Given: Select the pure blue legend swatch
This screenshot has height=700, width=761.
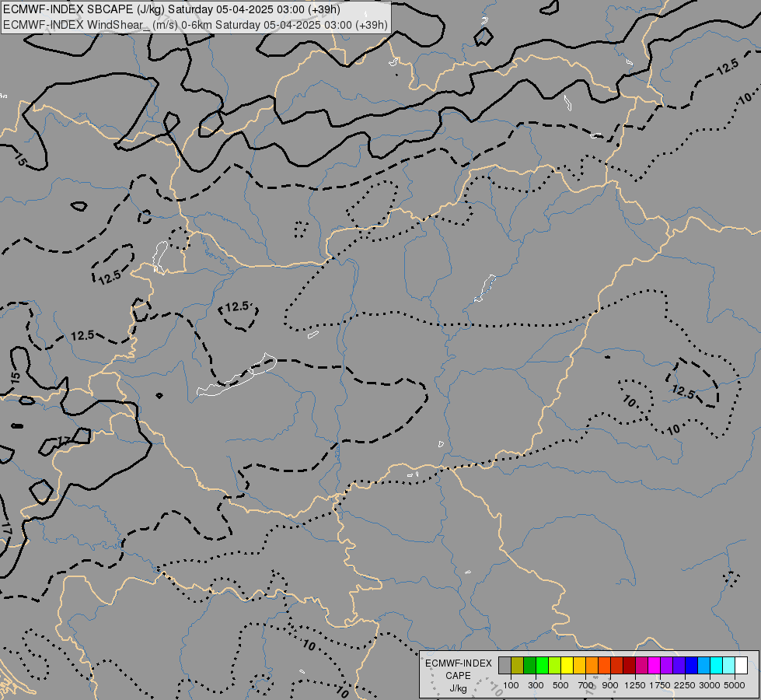Looking at the screenshot, I should (691, 666).
